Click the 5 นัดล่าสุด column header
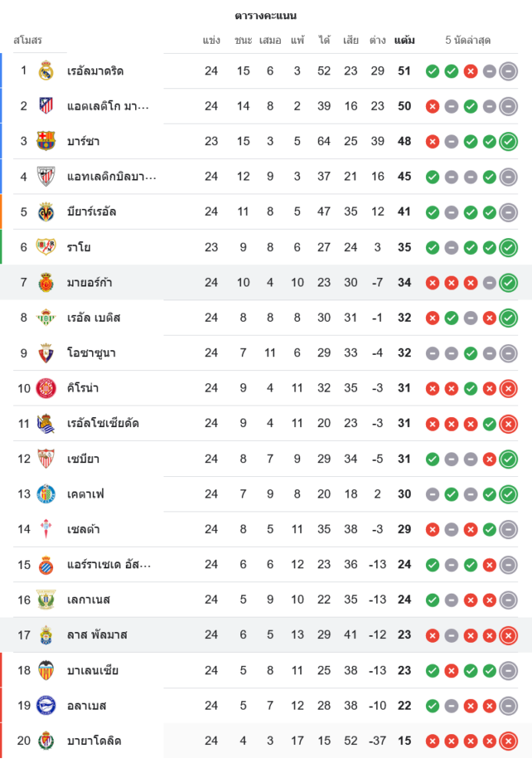The height and width of the screenshot is (768, 532). 468,40
